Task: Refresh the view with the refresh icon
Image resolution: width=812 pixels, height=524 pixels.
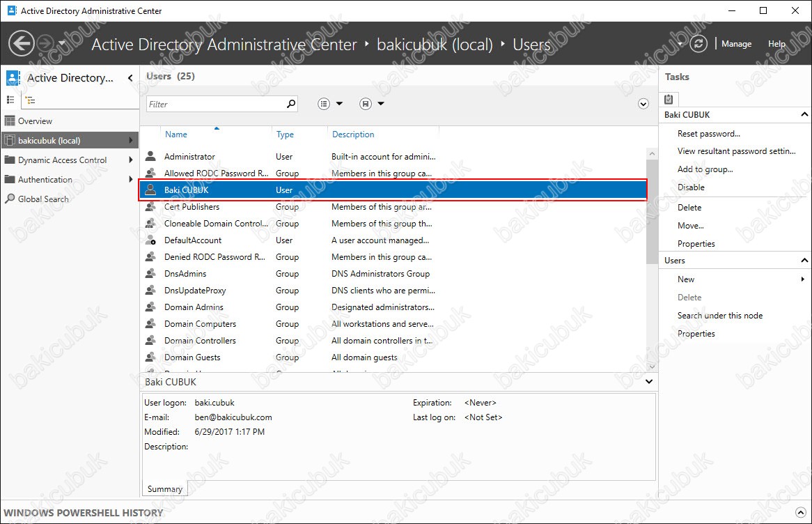Action: pyautogui.click(x=698, y=43)
